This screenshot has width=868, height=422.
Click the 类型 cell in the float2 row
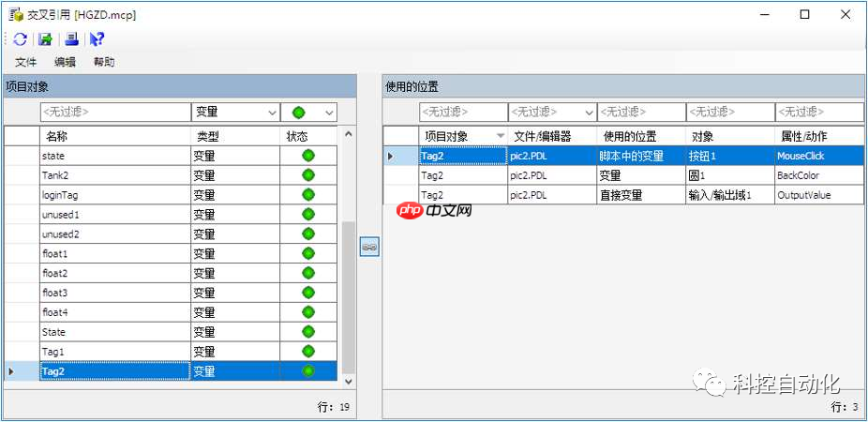pyautogui.click(x=235, y=273)
